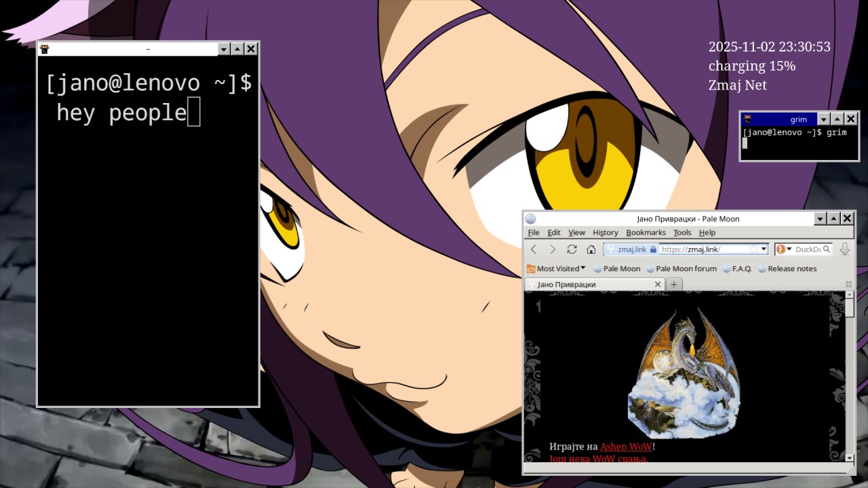Open the Tools menu
Viewport: 868px width, 488px height.
(682, 232)
